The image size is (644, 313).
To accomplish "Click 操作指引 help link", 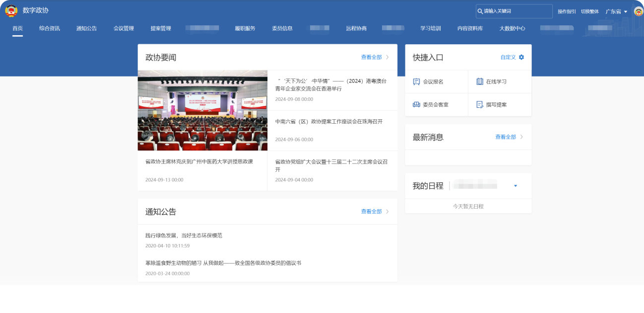I will tap(566, 11).
